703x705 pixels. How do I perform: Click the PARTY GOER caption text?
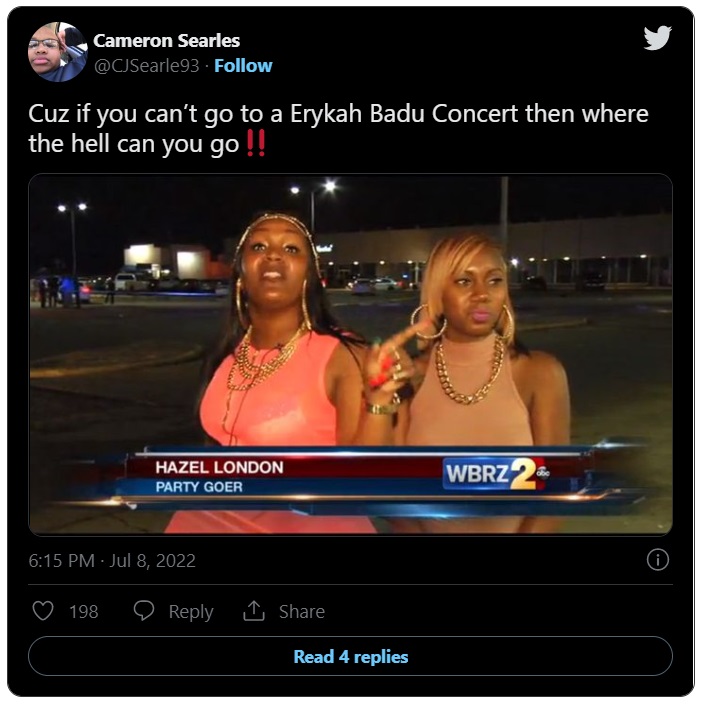(x=199, y=487)
